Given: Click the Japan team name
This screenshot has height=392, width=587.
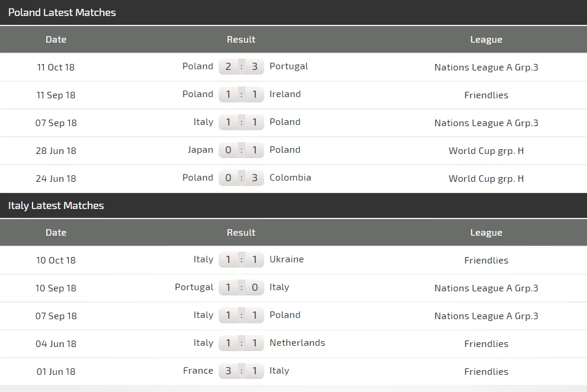Looking at the screenshot, I should 200,150.
